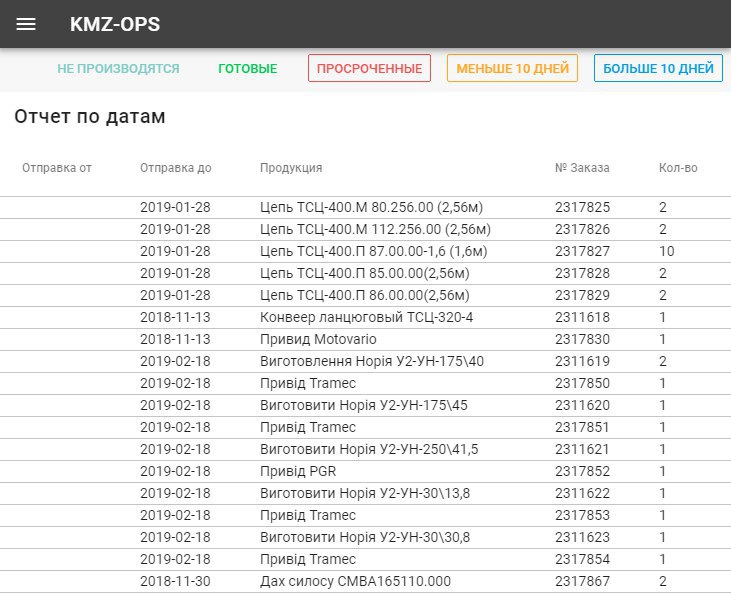731x595 pixels.
Task: Click the Отправка до column header
Action: [176, 168]
